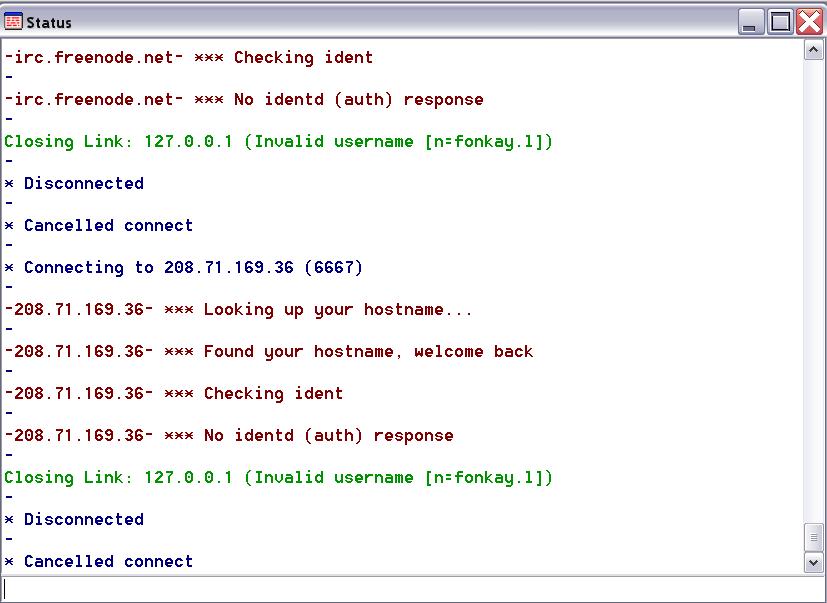Click the 208.71.169.36 "Checking ident" line
Image resolution: width=827 pixels, height=603 pixels.
point(173,394)
